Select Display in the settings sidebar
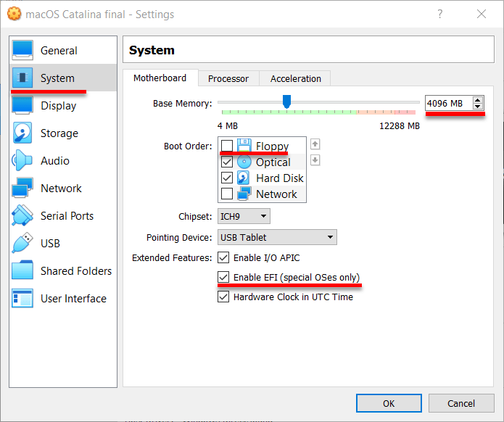Viewport: 504px width, 422px height. (63, 105)
